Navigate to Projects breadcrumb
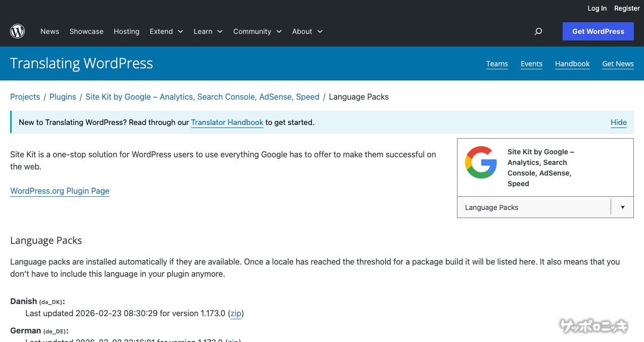 tap(25, 97)
